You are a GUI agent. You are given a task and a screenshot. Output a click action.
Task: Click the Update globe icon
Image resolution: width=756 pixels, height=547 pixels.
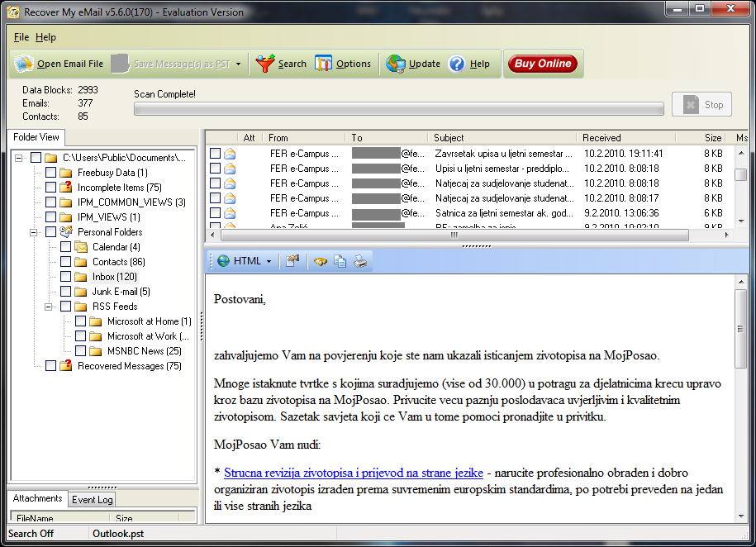(397, 64)
